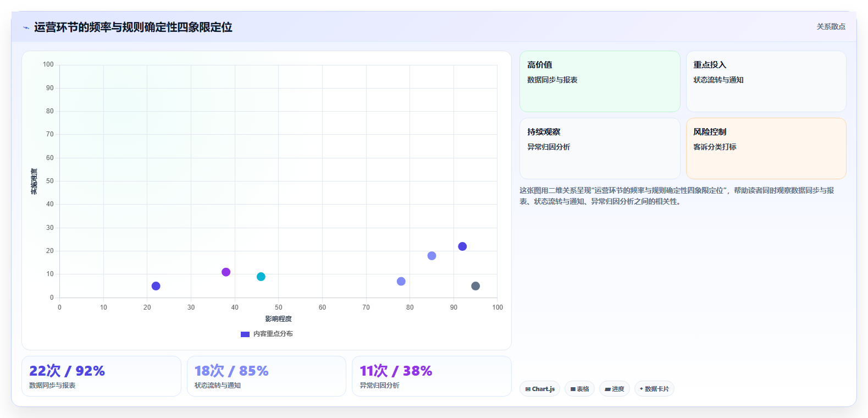
Task: Click 状态流转与通知 text in 重点投入 card
Action: pyautogui.click(x=718, y=80)
